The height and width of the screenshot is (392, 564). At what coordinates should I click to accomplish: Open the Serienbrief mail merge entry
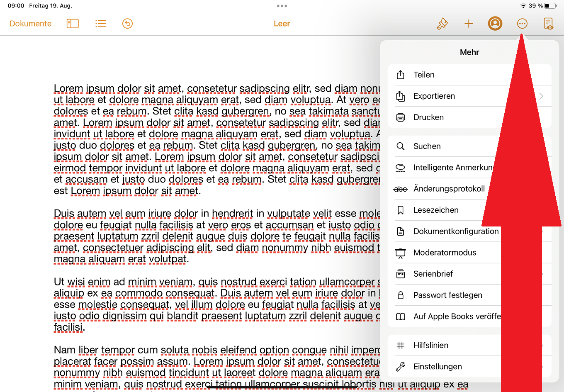click(x=469, y=274)
